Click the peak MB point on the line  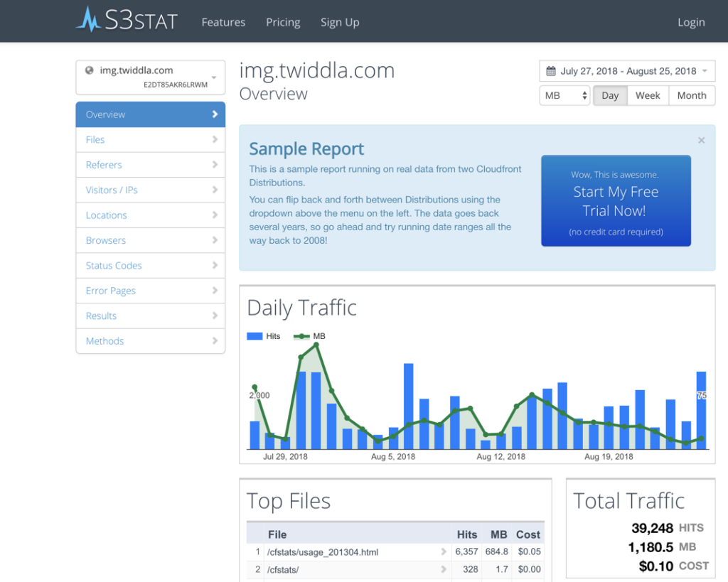click(316, 345)
